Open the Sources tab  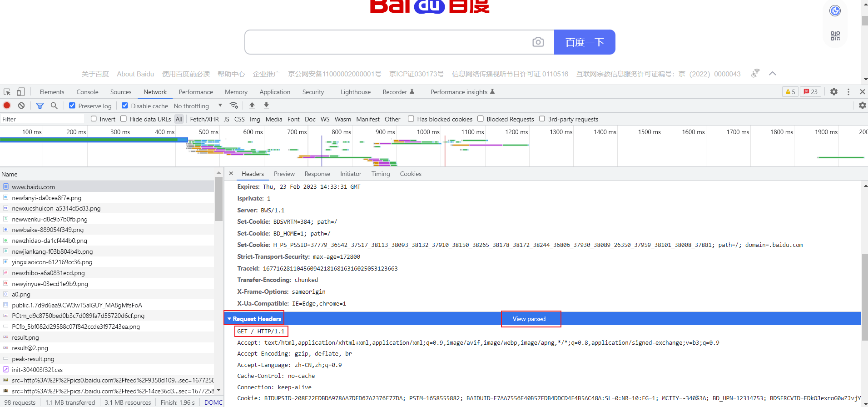coord(121,92)
